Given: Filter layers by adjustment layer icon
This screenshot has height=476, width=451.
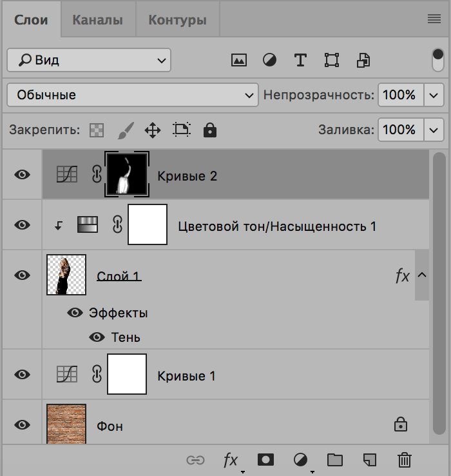Looking at the screenshot, I should [269, 61].
